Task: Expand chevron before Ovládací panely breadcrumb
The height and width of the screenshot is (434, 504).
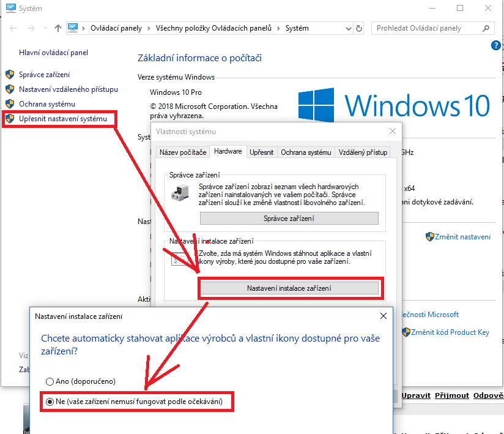Action: click(83, 29)
